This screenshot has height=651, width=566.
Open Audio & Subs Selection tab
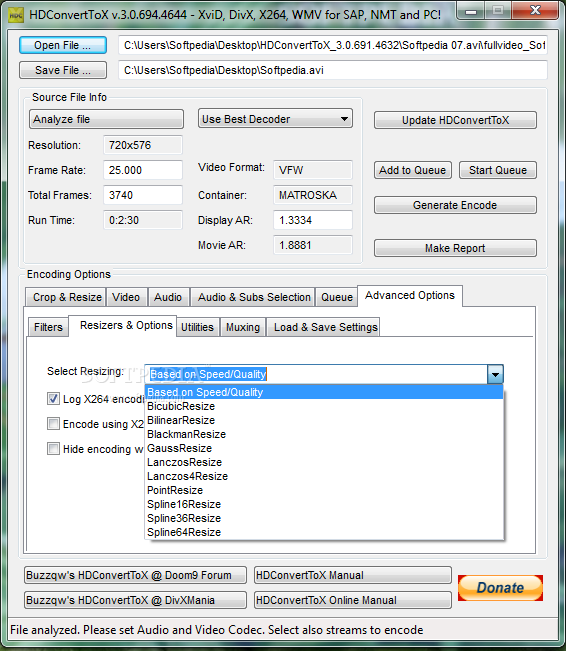coord(253,297)
